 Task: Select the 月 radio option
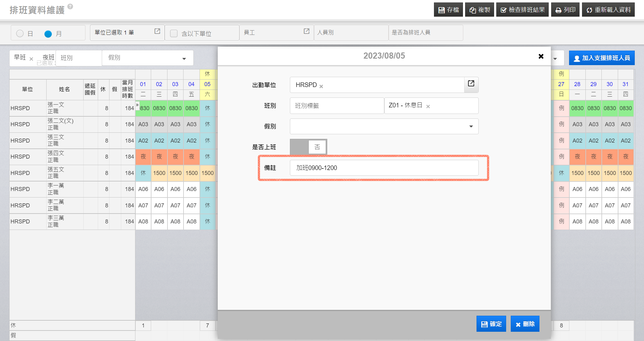(x=48, y=34)
